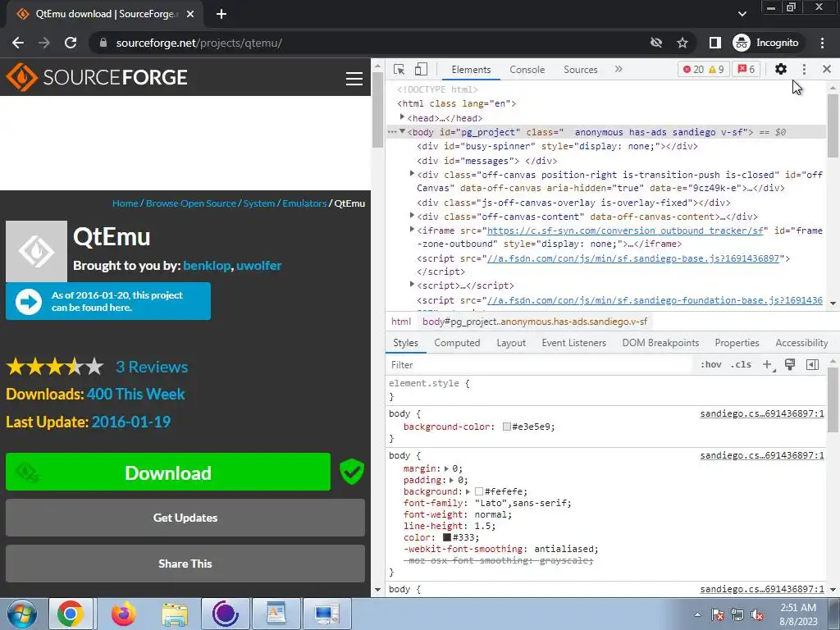
Task: Add a new style rule plus icon
Action: pos(768,365)
